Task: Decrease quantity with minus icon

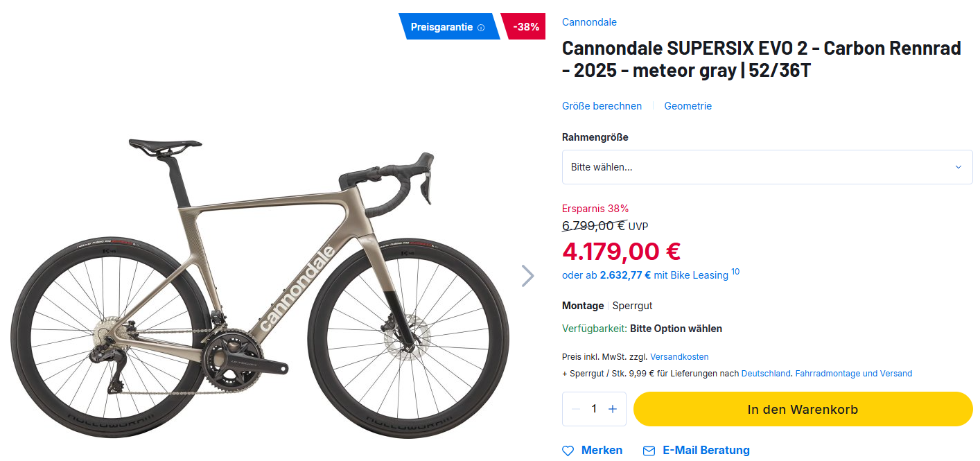Action: click(x=576, y=409)
